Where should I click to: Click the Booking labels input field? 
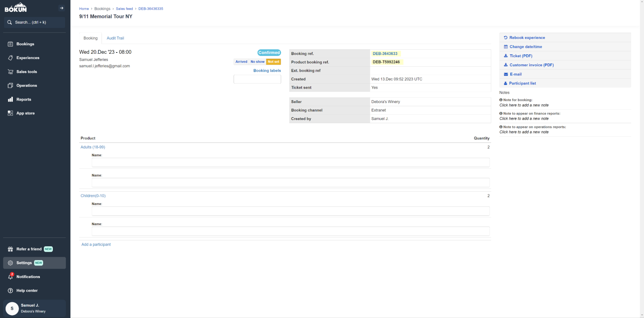257,79
